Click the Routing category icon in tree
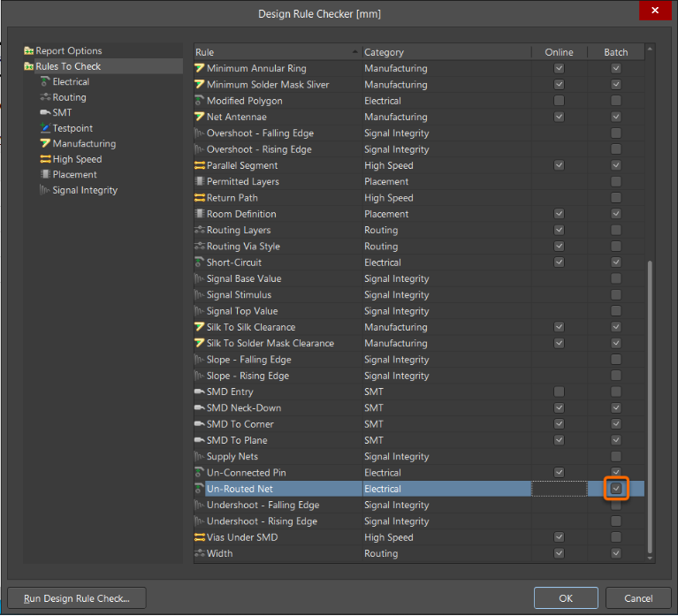 45,97
